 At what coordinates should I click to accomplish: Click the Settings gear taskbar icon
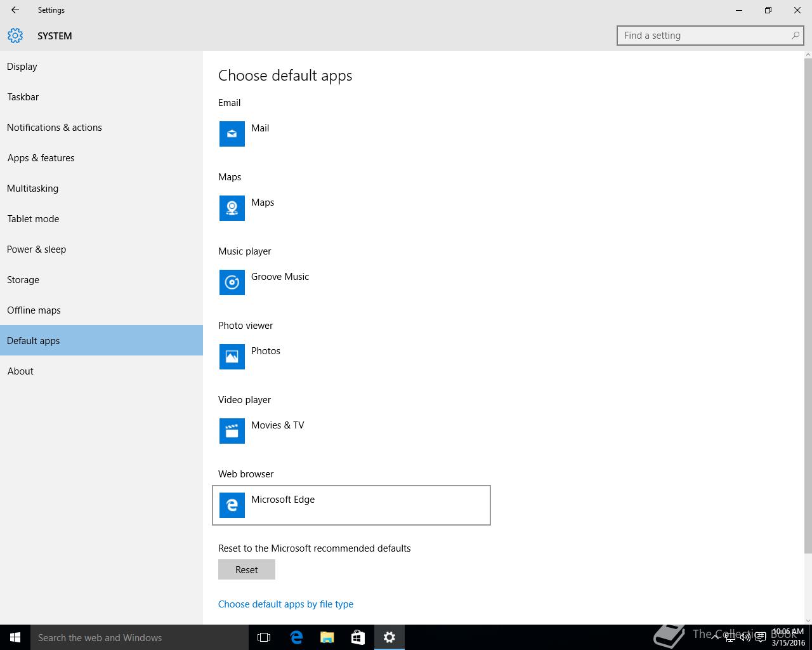pos(389,637)
